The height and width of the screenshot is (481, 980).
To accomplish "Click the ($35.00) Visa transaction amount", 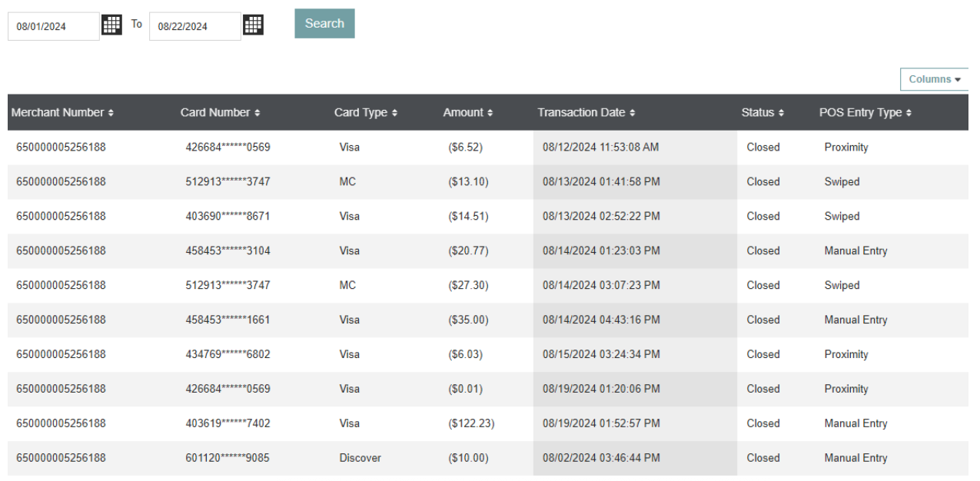I will 467,320.
